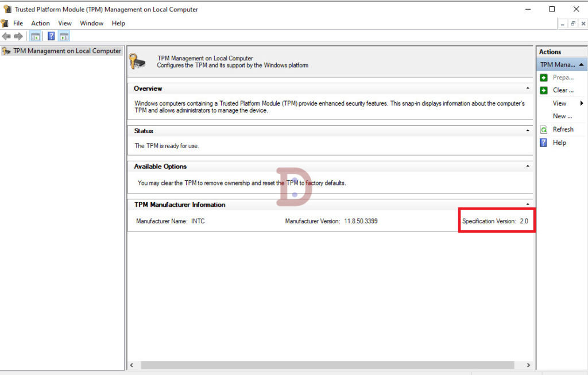Open the Help menu in menu bar
Screen dimensions: 588x375
(x=118, y=23)
